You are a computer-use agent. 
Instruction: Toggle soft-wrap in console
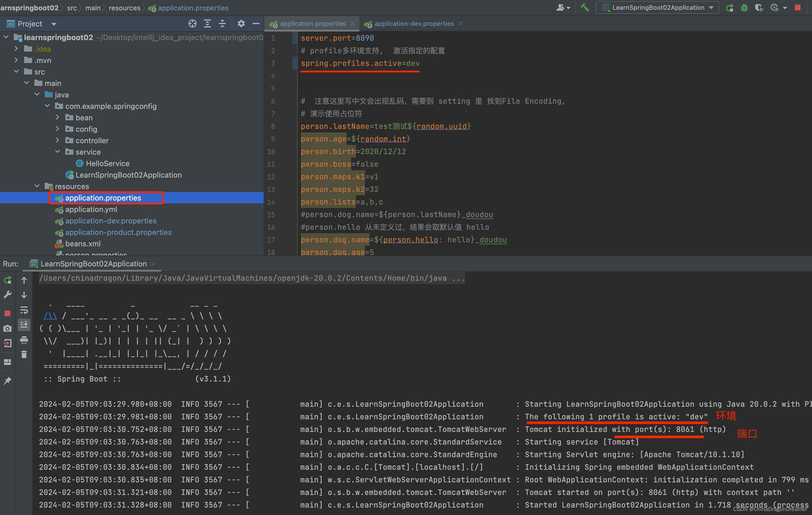point(24,310)
